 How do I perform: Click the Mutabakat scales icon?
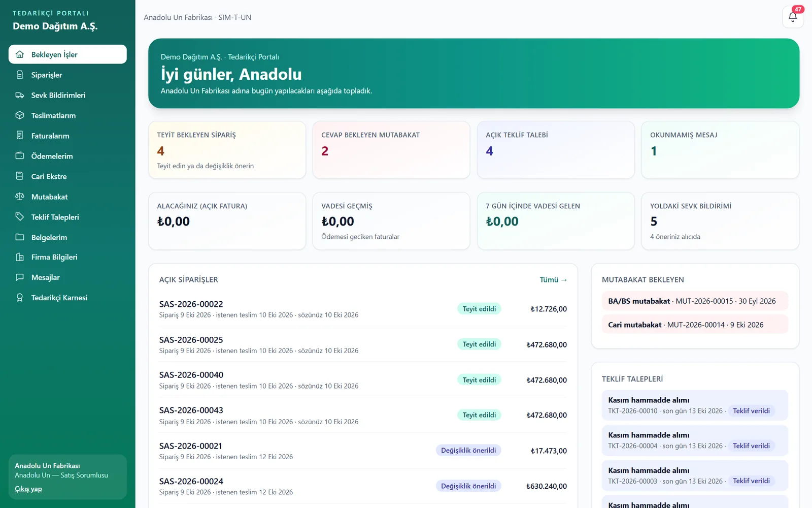pos(20,197)
